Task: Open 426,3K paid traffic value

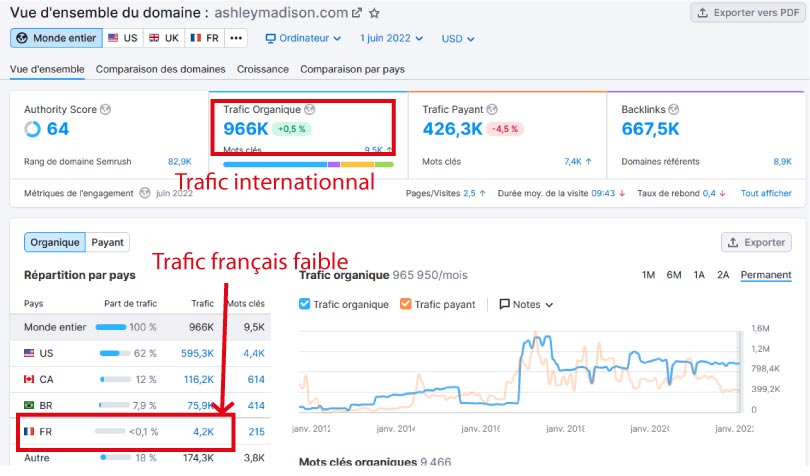Action: pos(453,129)
